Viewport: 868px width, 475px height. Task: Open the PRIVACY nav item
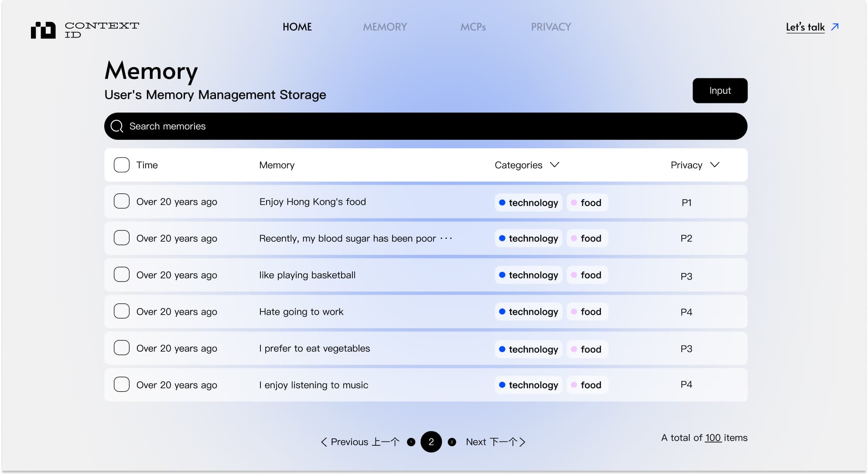coord(551,27)
